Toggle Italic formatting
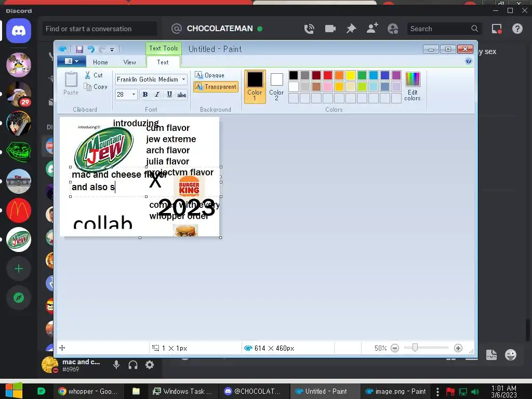This screenshot has width=532, height=399. (x=157, y=95)
